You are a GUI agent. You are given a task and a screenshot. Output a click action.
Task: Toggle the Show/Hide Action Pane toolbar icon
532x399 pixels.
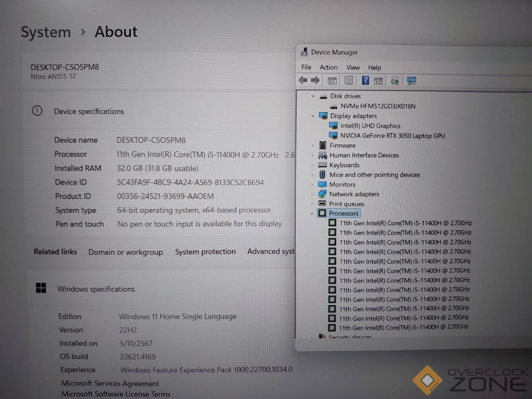[x=378, y=81]
